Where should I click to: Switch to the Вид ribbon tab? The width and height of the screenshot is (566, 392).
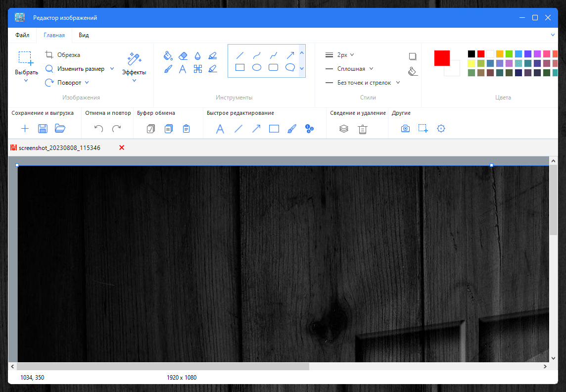(84, 35)
